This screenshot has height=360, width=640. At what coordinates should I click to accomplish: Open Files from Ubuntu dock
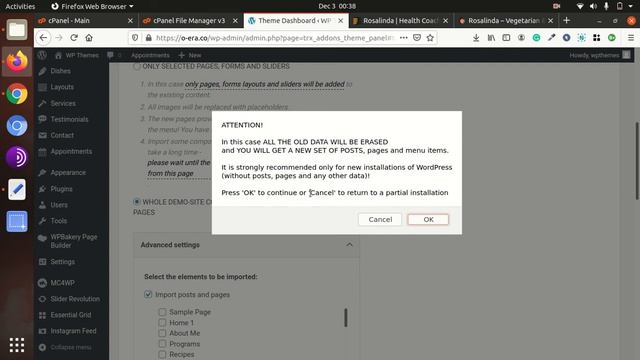(x=17, y=29)
